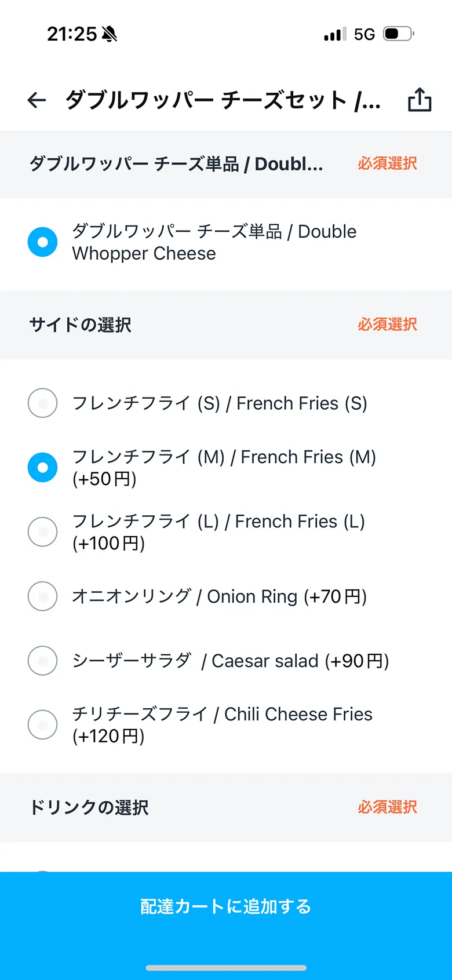The width and height of the screenshot is (452, 980).
Task: Choose French Fries (L) +100円 radio
Action: [x=43, y=531]
